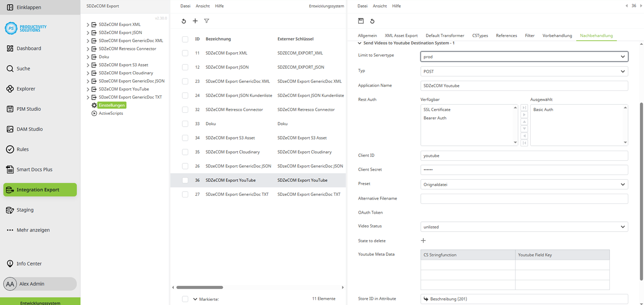Image resolution: width=644 pixels, height=305 pixels.
Task: Save changes using the disk icon
Action: point(361,20)
